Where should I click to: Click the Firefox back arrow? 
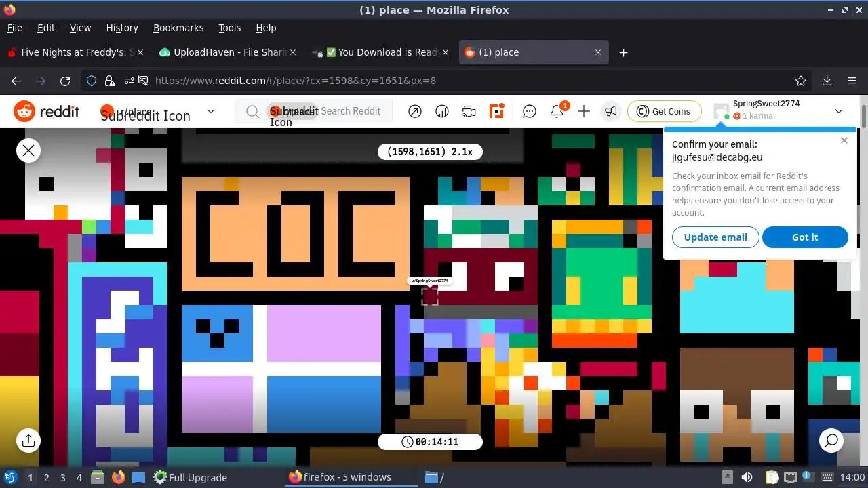pyautogui.click(x=16, y=81)
